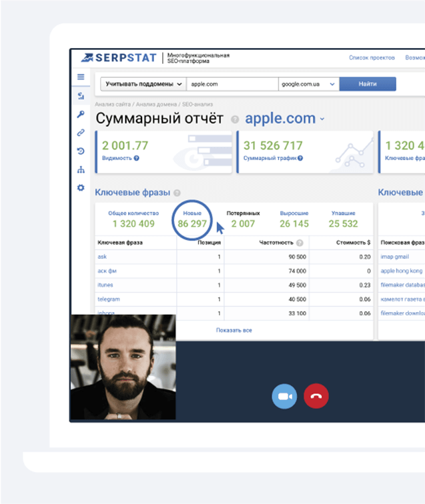The image size is (425, 504).
Task: Click the apple.com domain input field
Action: click(x=231, y=84)
